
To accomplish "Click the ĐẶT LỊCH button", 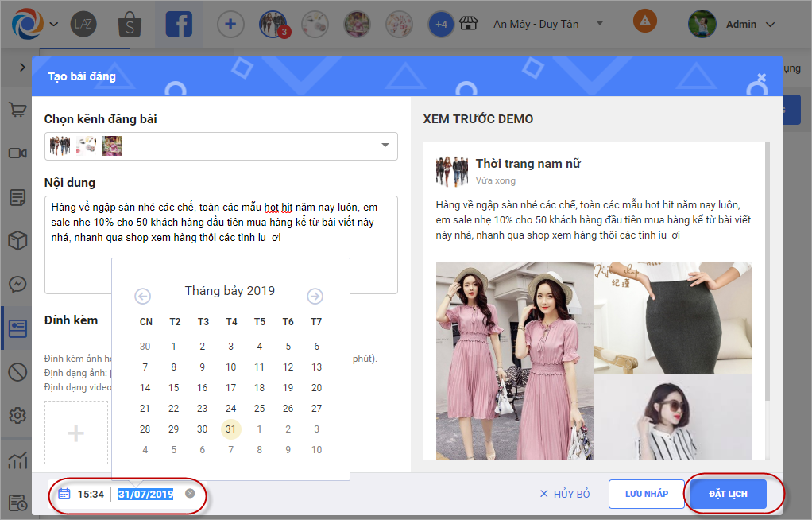I will (727, 494).
